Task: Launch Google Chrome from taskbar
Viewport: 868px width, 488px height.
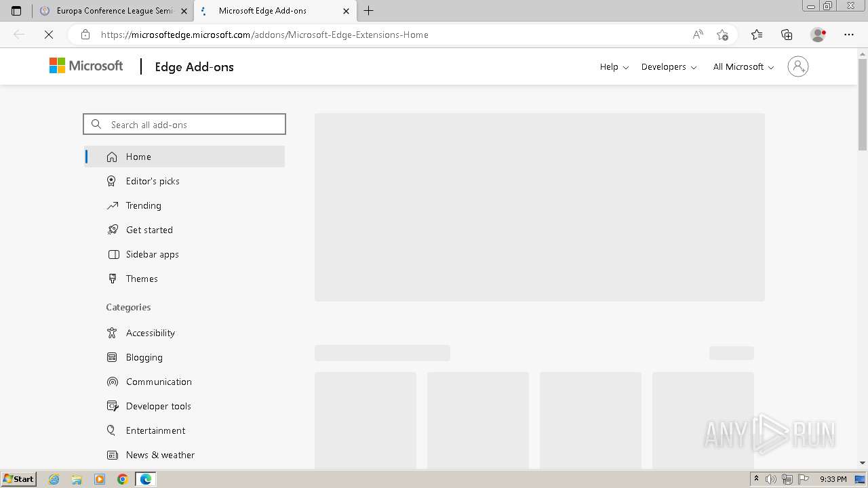Action: pyautogui.click(x=123, y=479)
